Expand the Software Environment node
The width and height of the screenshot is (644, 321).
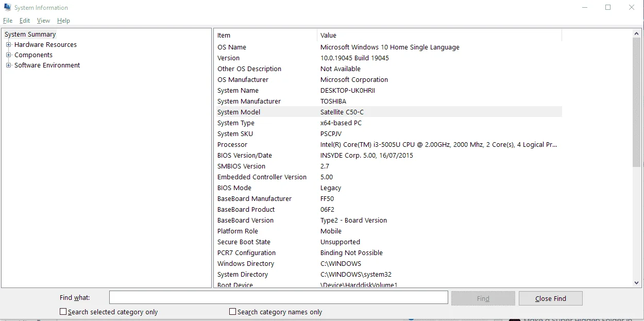8,65
